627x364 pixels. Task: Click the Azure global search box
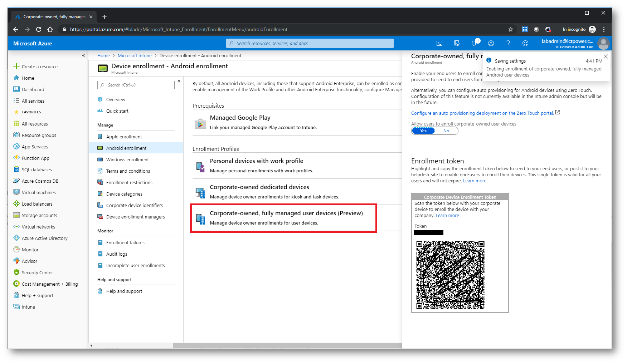[x=310, y=43]
